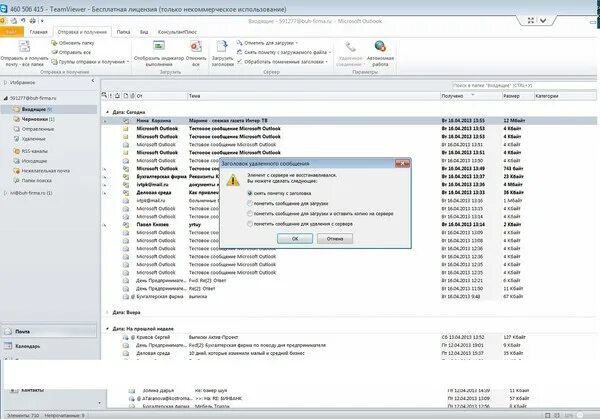Viewport: 600px width, 420px height.
Task: Collapse 'Дата: На прошлой неделе' group
Action: click(x=108, y=329)
